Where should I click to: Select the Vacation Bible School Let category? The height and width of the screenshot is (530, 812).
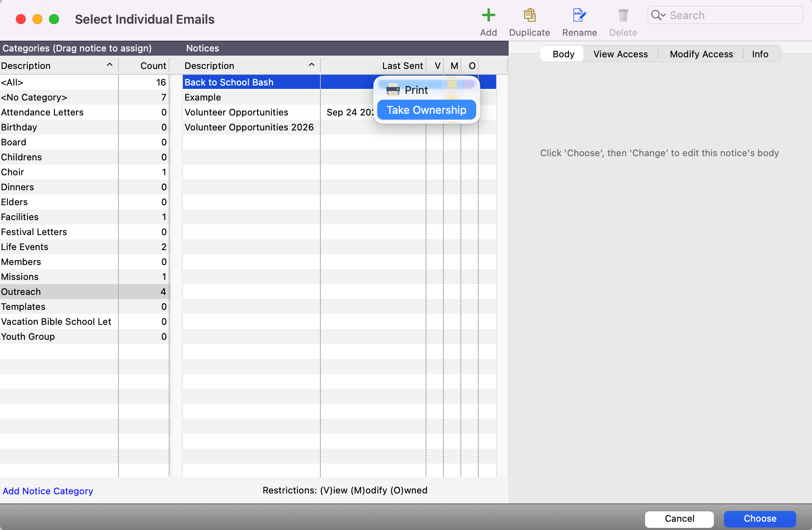click(x=84, y=321)
